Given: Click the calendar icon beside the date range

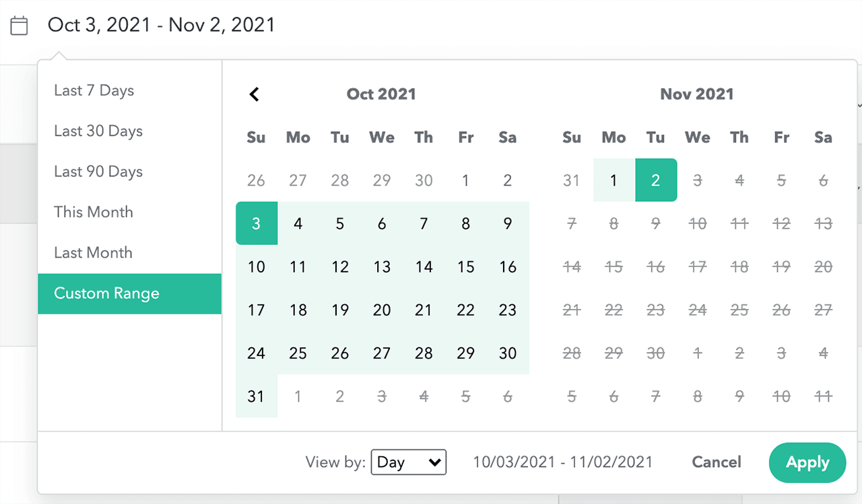Looking at the screenshot, I should (x=20, y=26).
